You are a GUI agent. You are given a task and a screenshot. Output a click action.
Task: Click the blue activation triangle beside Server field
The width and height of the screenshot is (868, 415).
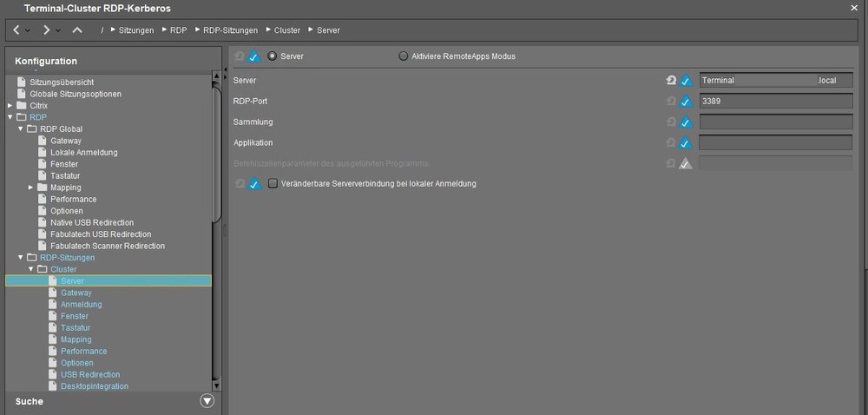click(686, 81)
